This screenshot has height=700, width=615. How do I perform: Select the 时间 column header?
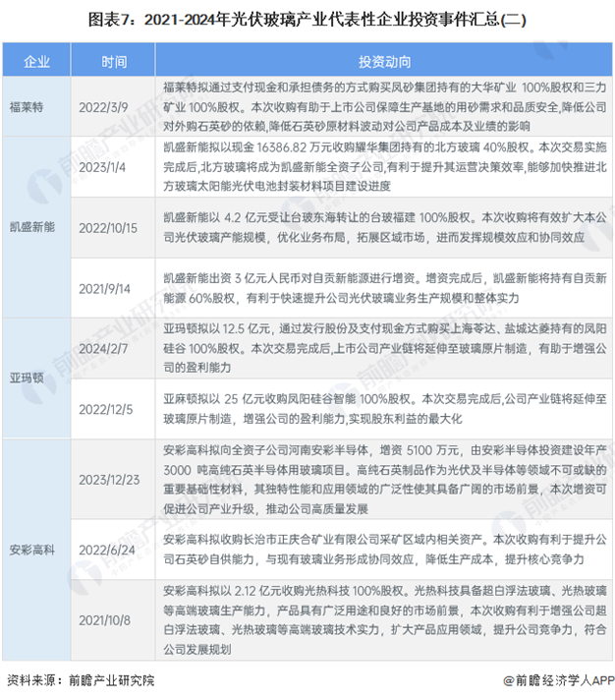click(113, 60)
